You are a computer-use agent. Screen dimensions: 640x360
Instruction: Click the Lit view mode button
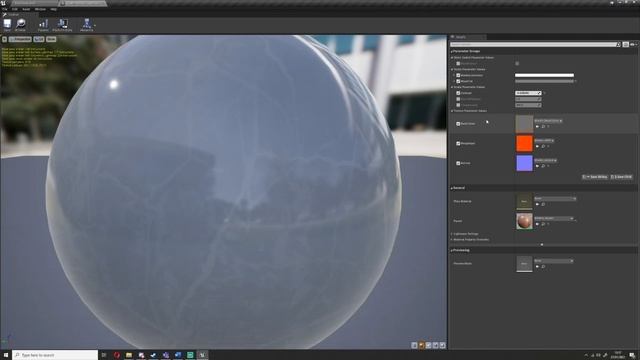tap(39, 39)
